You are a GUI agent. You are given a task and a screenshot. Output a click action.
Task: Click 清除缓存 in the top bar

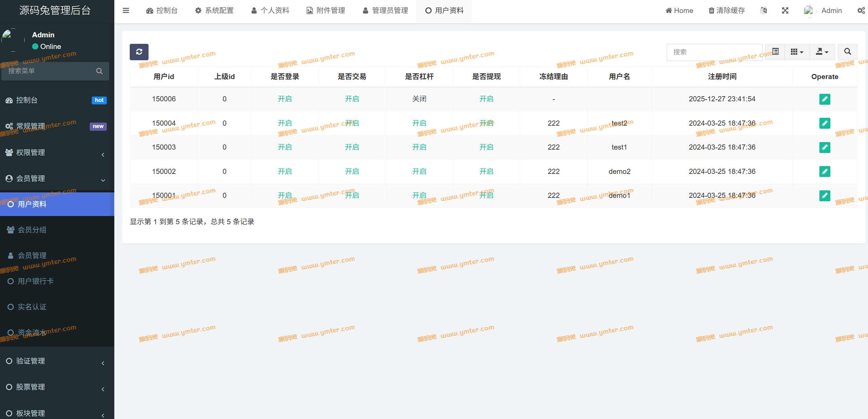pos(727,11)
